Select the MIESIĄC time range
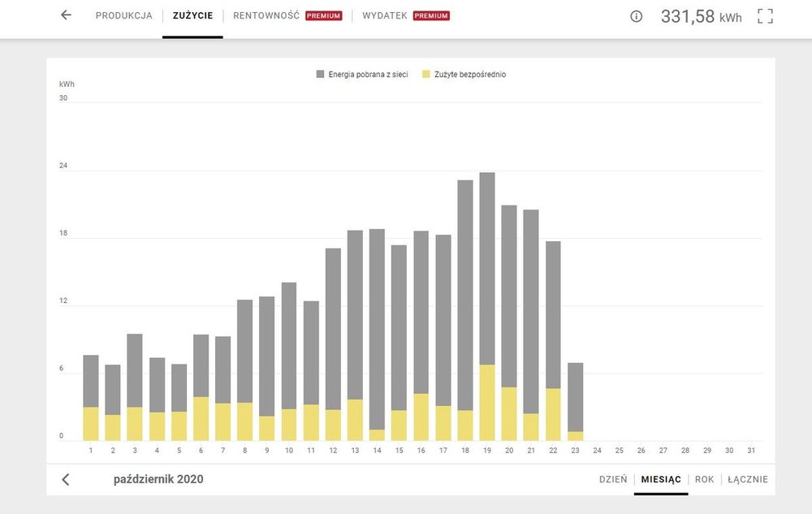 click(x=661, y=479)
